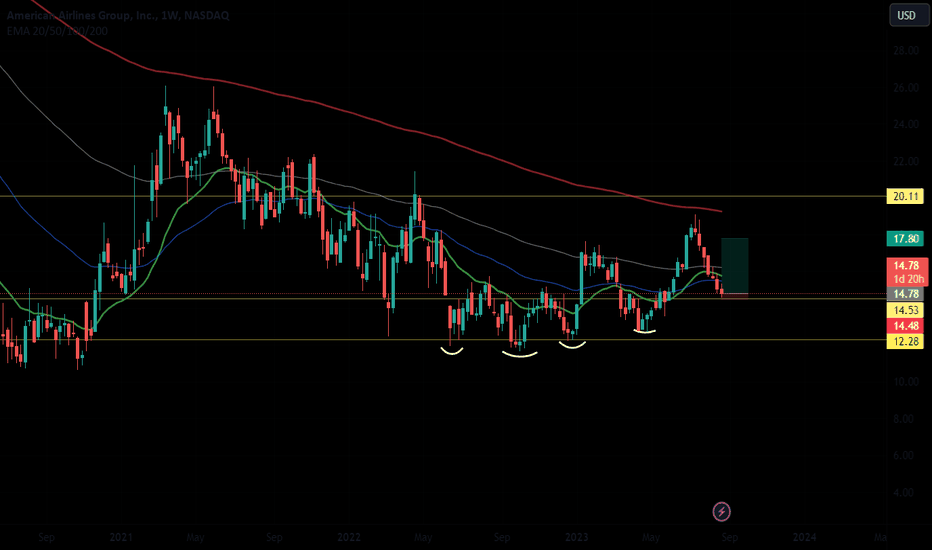
Task: Click the 2024 label on time axis
Action: (x=804, y=538)
